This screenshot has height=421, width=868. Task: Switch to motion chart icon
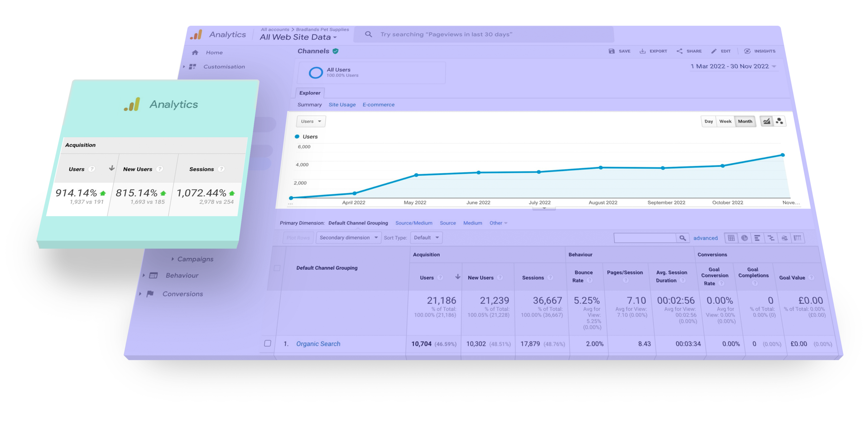coord(779,121)
